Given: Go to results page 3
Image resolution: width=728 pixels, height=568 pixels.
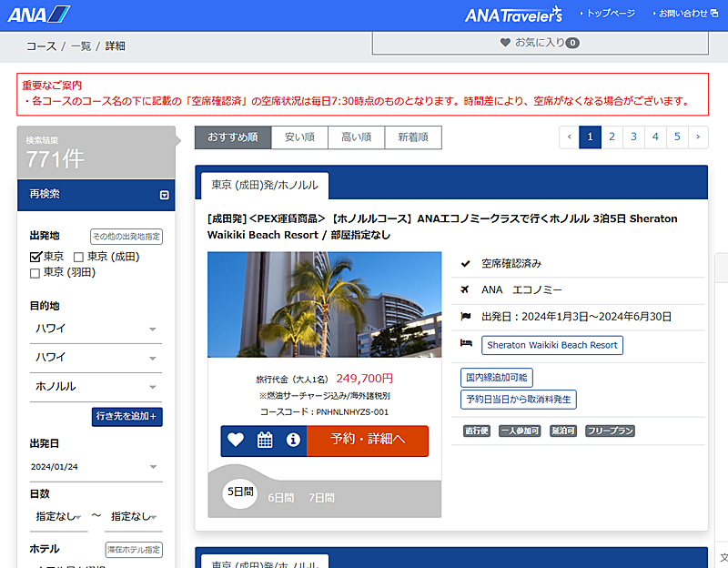Looking at the screenshot, I should click(x=633, y=137).
